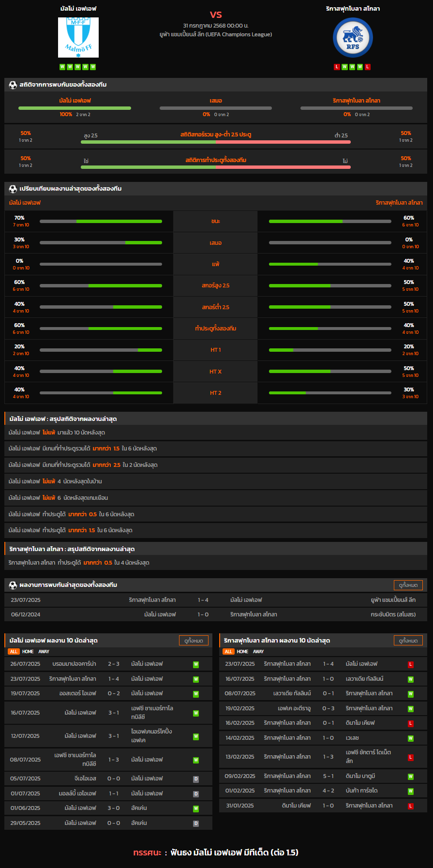
Task: Click HT 2 comparison row label
Action: 215,393
